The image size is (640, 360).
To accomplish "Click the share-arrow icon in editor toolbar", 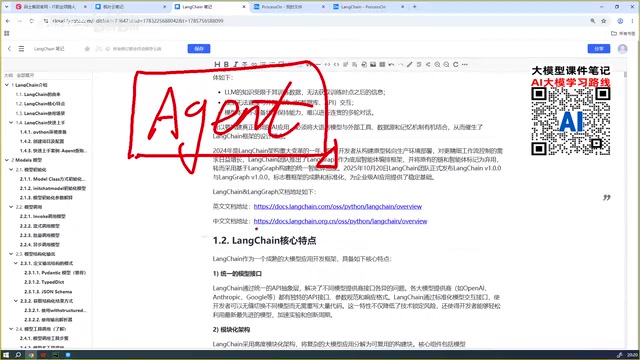I will click(428, 64).
